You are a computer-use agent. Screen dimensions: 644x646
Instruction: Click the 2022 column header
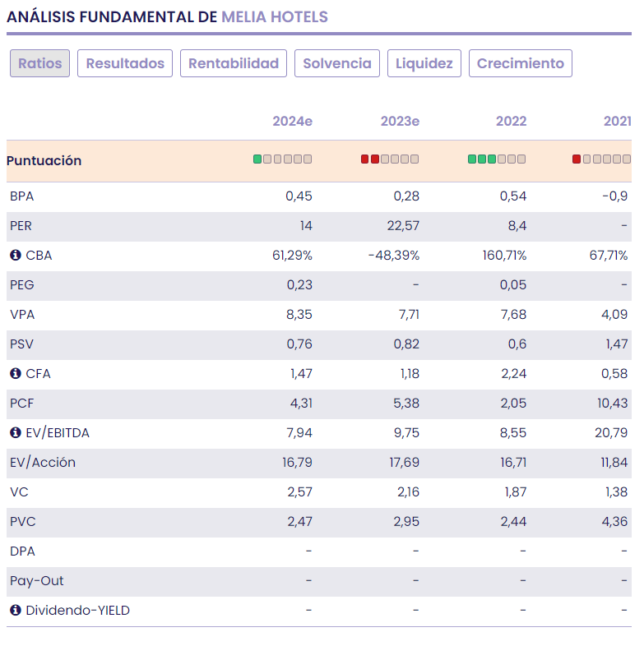(x=511, y=122)
